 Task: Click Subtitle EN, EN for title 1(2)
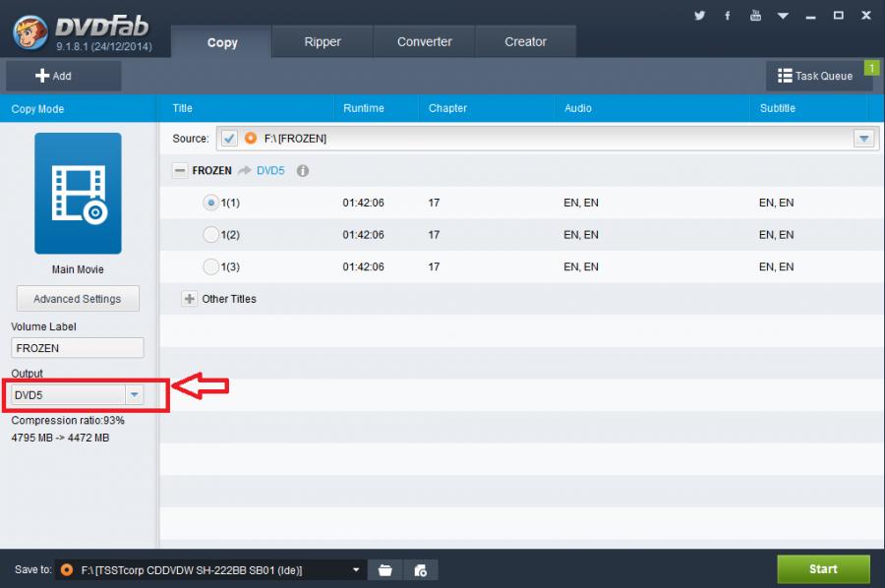776,234
